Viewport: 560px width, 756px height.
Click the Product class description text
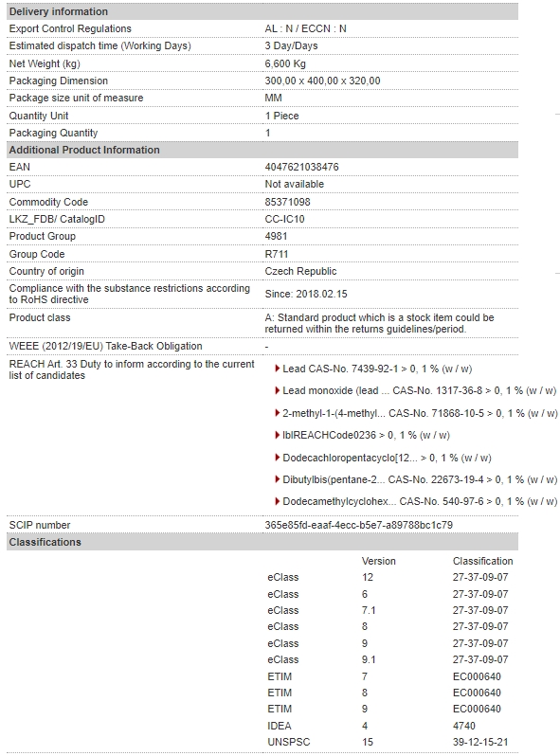coord(379,323)
